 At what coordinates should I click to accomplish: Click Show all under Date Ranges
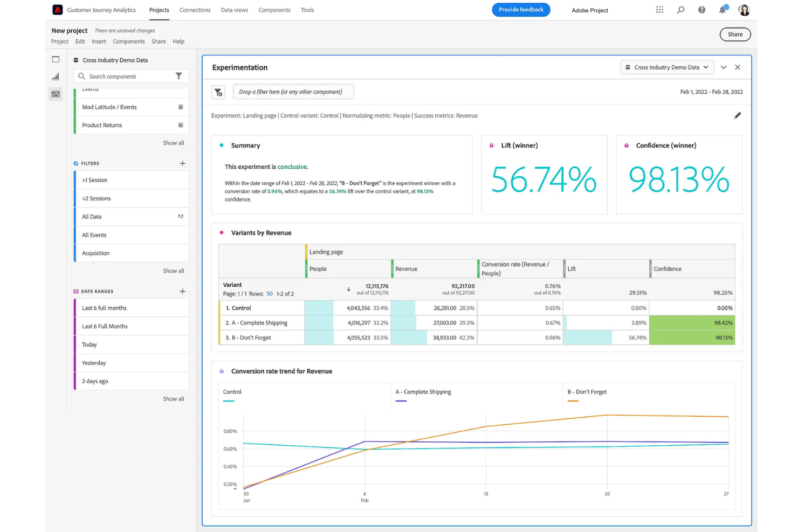(173, 398)
